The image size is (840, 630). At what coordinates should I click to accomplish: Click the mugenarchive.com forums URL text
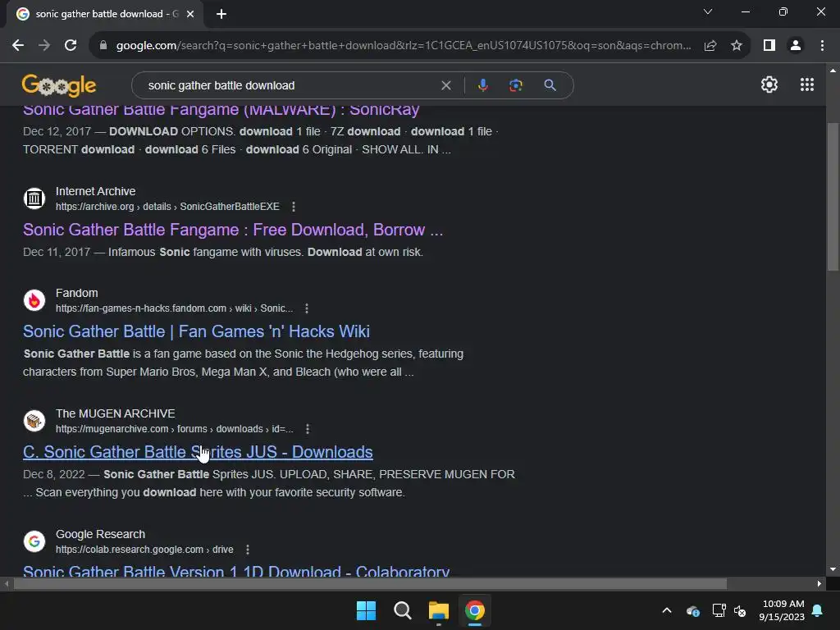(x=174, y=429)
